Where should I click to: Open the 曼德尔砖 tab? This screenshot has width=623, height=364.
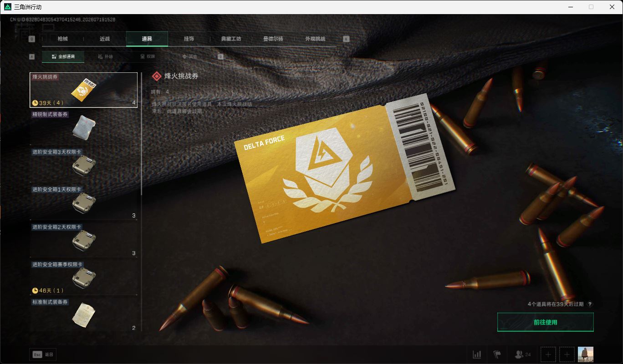(273, 39)
